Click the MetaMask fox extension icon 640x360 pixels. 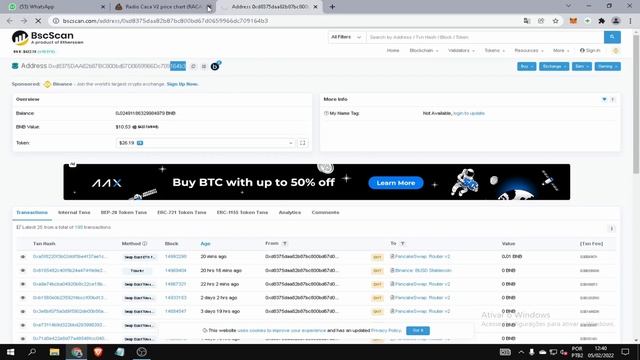click(x=573, y=21)
